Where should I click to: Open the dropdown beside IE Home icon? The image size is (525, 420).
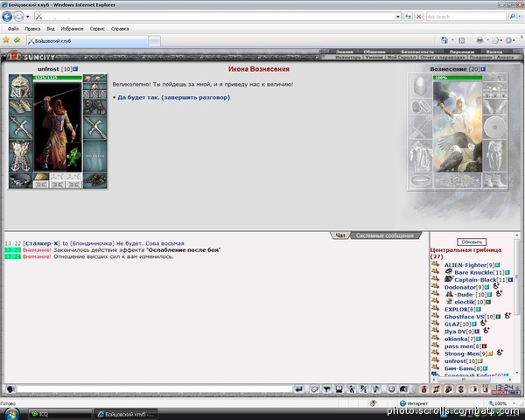pos(452,40)
